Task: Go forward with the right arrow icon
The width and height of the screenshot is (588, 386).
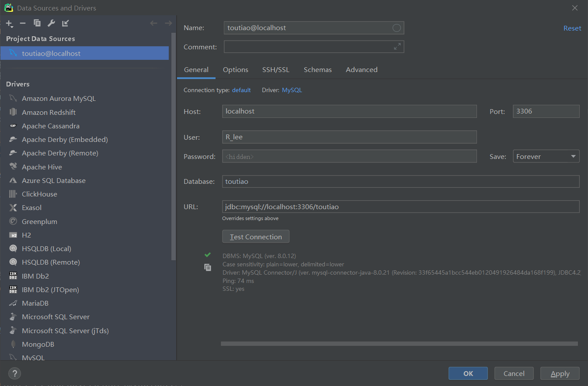Action: coord(168,23)
